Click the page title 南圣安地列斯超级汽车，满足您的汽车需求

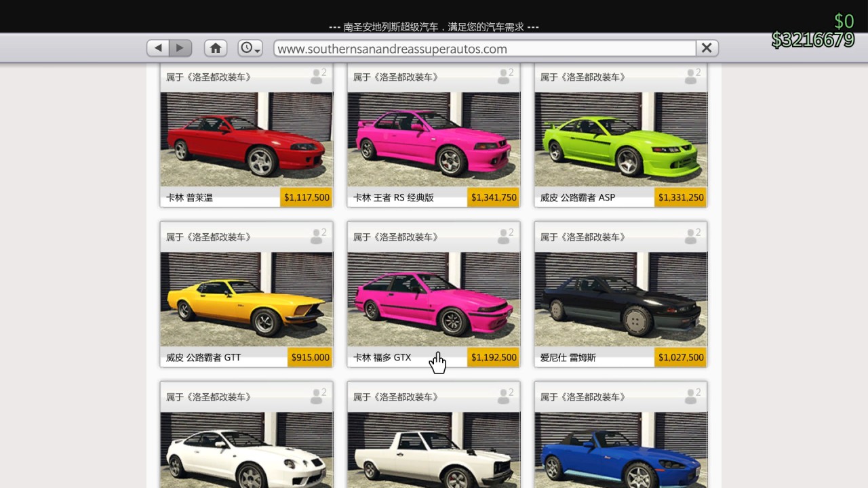pos(434,27)
